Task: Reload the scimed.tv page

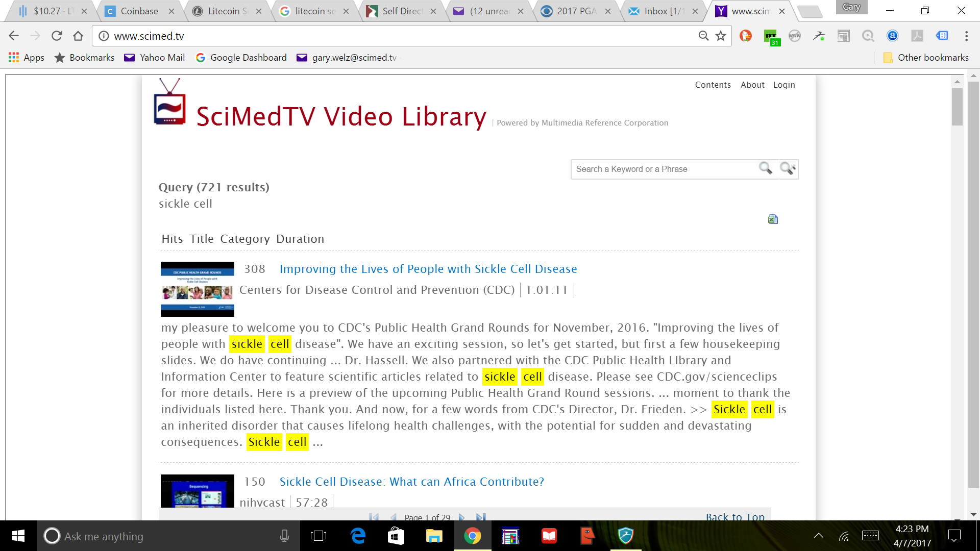Action: click(x=57, y=36)
